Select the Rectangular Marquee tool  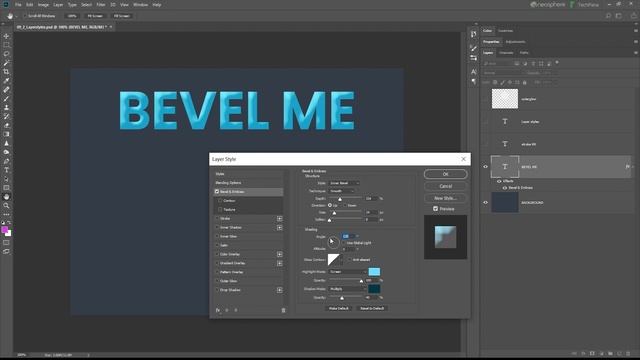click(x=6, y=45)
